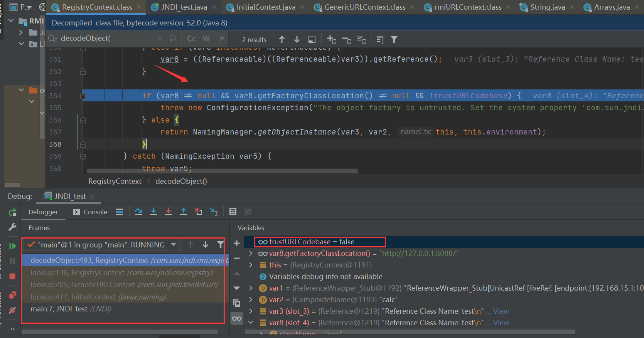
Task: Click the Force Step Into red arrow icon
Action: [169, 212]
